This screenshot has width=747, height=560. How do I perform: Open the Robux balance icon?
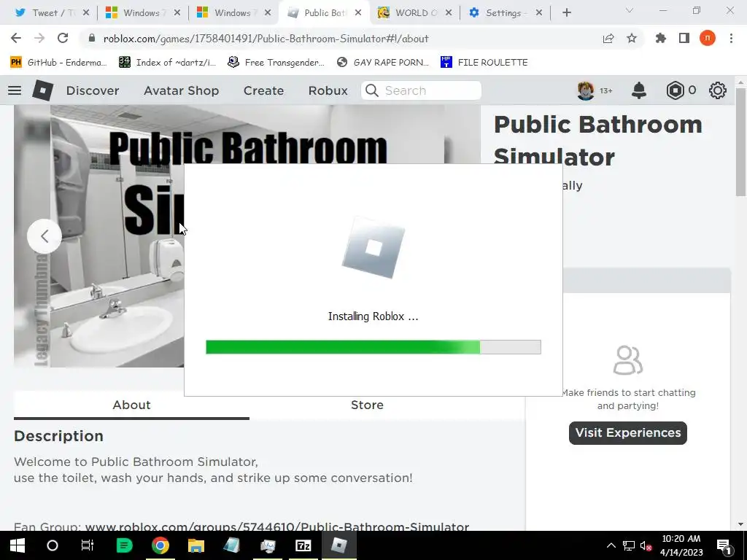tap(675, 90)
